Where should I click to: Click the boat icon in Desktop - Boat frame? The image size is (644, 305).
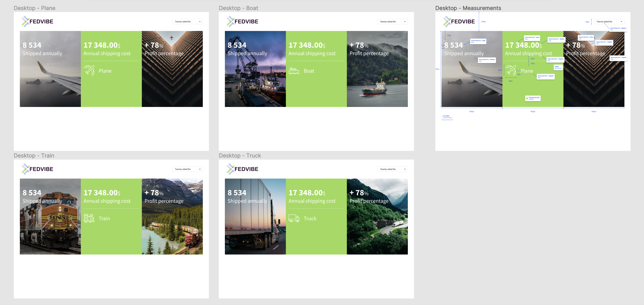pos(294,71)
